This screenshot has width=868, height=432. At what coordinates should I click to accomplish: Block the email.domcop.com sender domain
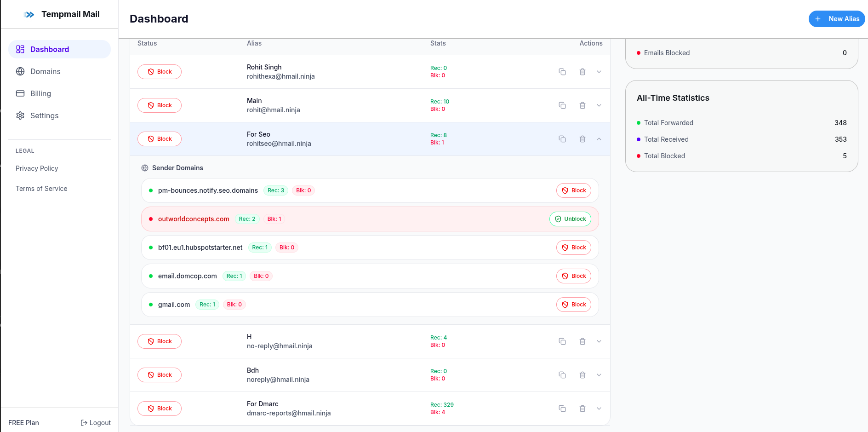(x=573, y=276)
